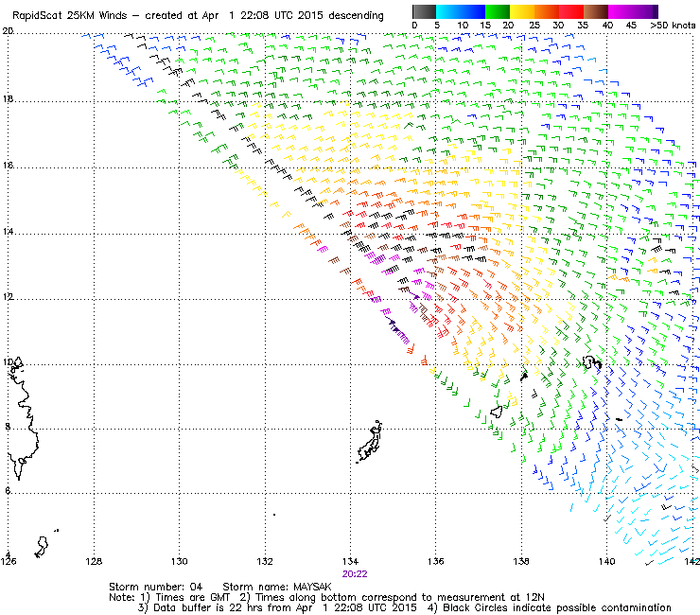Click the green 15-20 knots legend swatch
Screen dimensions: 700x615
pos(498,11)
